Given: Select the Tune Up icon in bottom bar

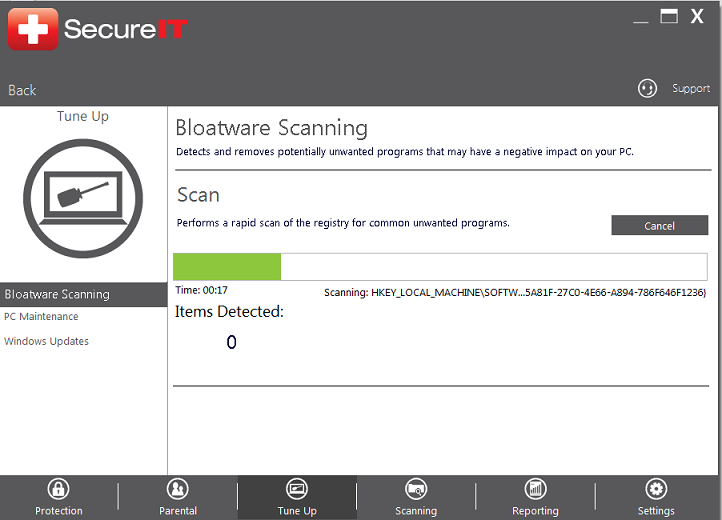Looking at the screenshot, I should click(297, 489).
